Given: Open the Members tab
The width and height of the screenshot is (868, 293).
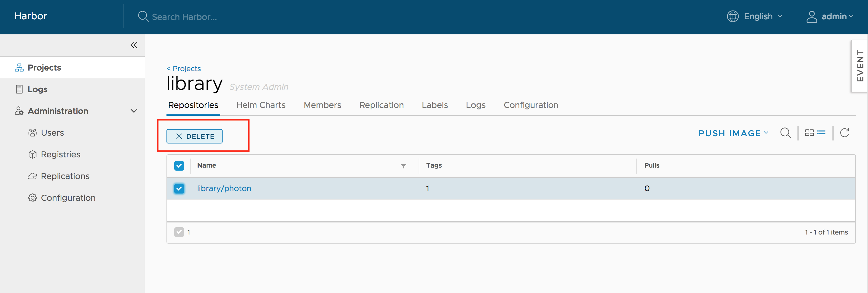Looking at the screenshot, I should 322,105.
